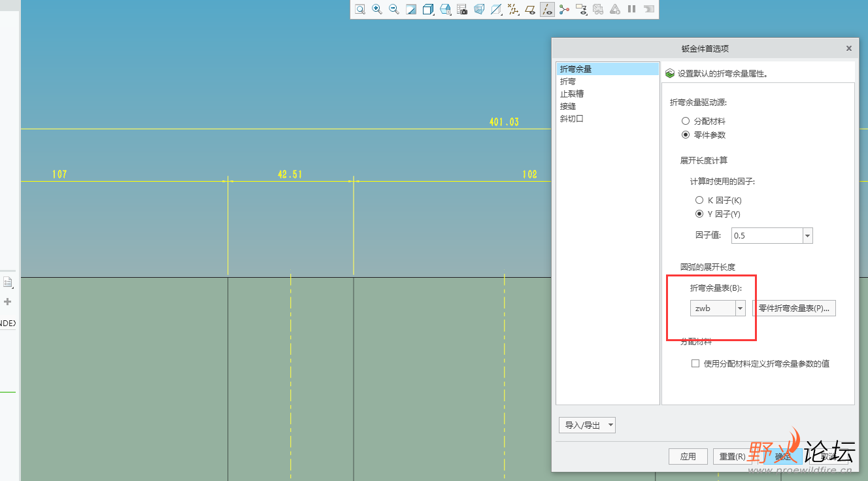Click the 确定 button
Image resolution: width=868 pixels, height=481 pixels.
783,456
